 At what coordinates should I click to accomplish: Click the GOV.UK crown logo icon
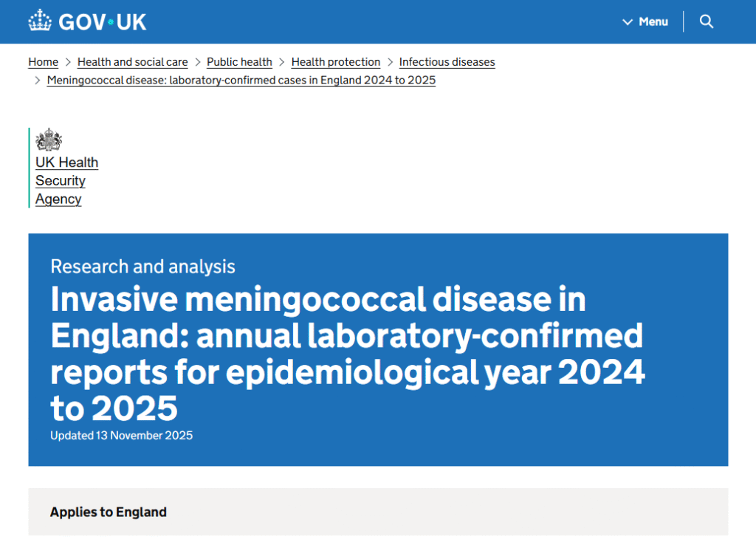point(40,21)
